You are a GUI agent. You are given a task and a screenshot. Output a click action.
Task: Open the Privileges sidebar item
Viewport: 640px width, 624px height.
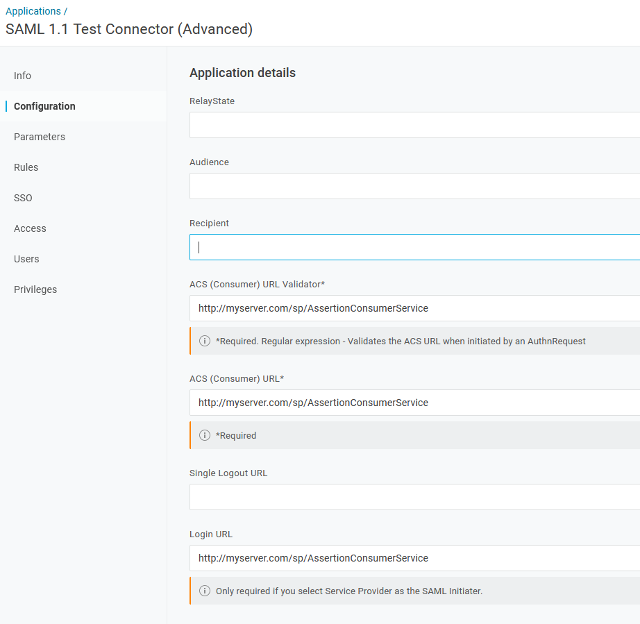(x=36, y=289)
